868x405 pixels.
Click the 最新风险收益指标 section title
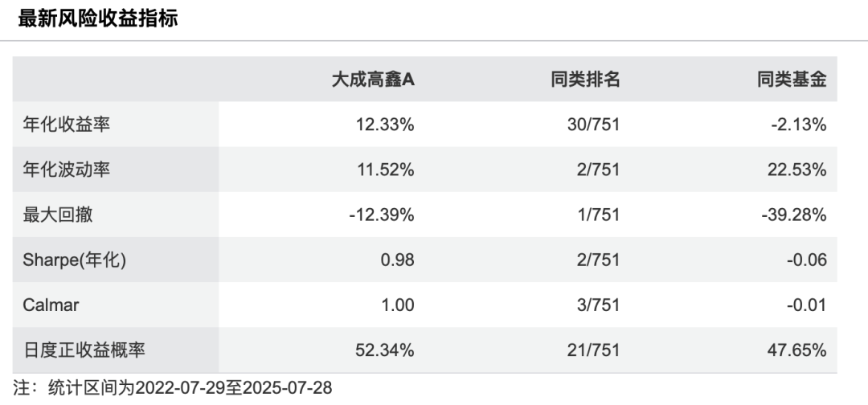(x=97, y=17)
